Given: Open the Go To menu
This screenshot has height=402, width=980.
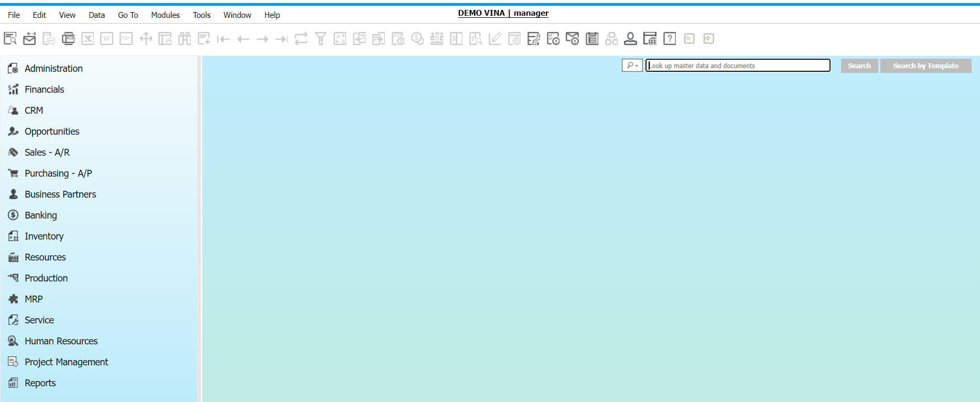Looking at the screenshot, I should coord(128,15).
